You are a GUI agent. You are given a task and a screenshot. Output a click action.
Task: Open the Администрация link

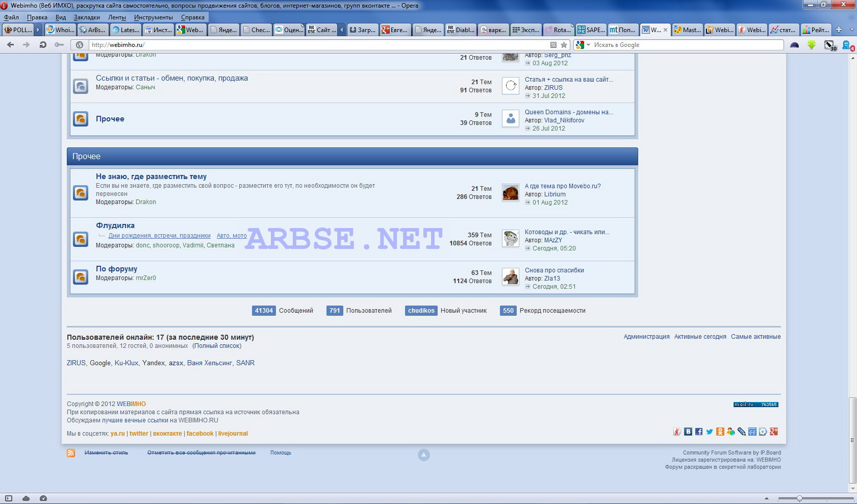coord(646,337)
